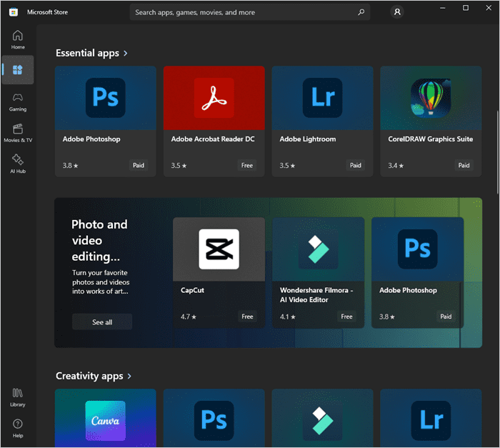Click Free badge on Wondershare Filmora card

pyautogui.click(x=346, y=317)
